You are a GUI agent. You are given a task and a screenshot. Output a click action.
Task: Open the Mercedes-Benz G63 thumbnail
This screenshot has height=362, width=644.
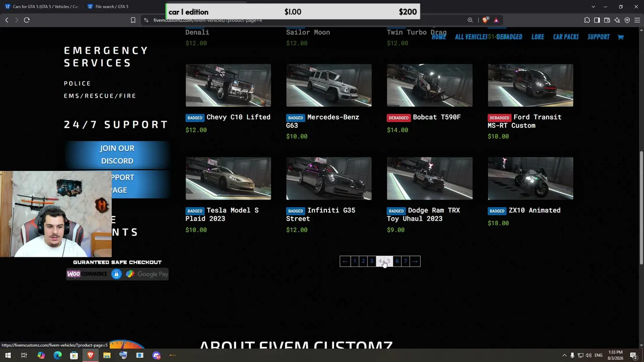pyautogui.click(x=329, y=85)
